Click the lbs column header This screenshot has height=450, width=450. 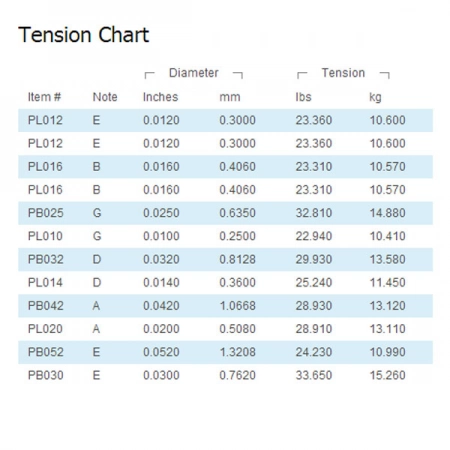[303, 97]
